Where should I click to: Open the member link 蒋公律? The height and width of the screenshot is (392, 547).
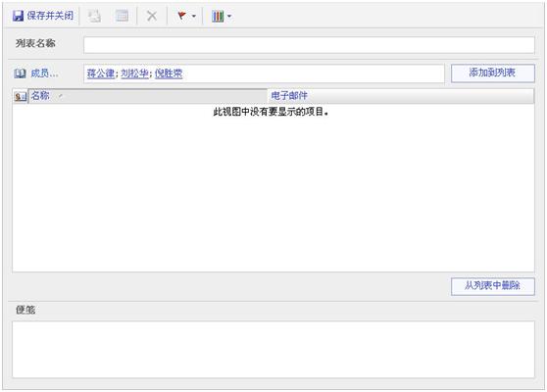point(100,73)
